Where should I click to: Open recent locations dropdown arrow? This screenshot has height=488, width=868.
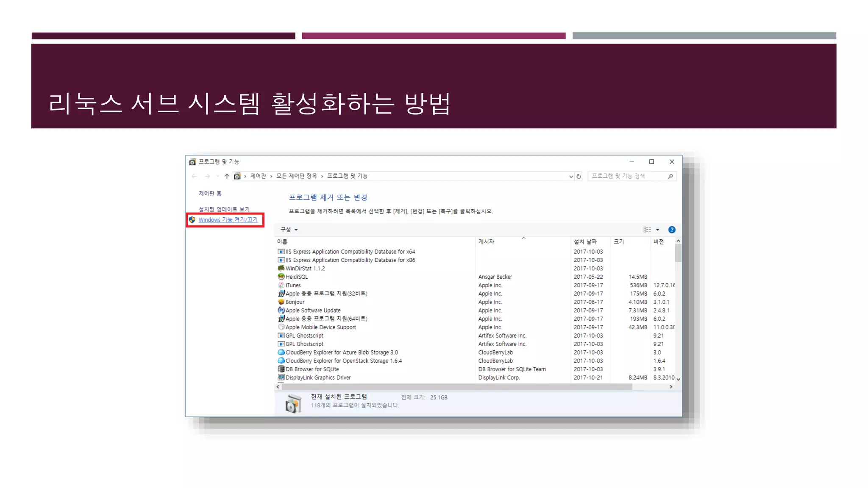[217, 176]
